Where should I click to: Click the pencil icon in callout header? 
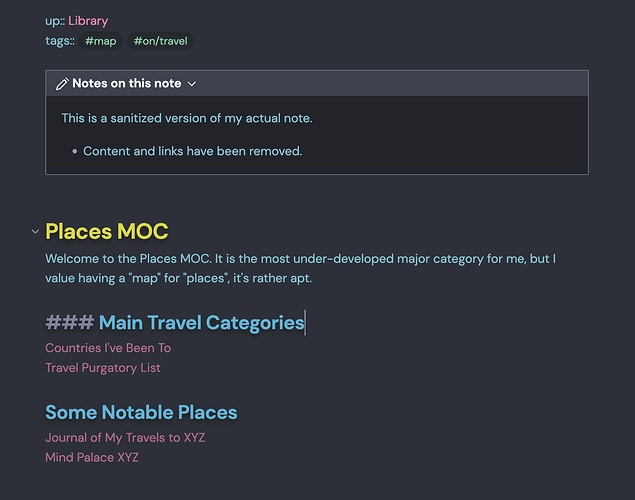tap(62, 84)
